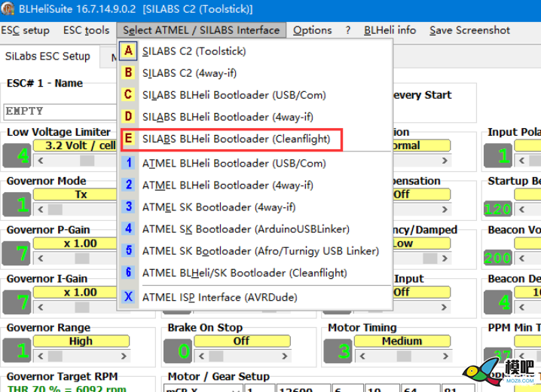Open the ESC setup menu
This screenshot has height=392, width=541.
(x=25, y=30)
